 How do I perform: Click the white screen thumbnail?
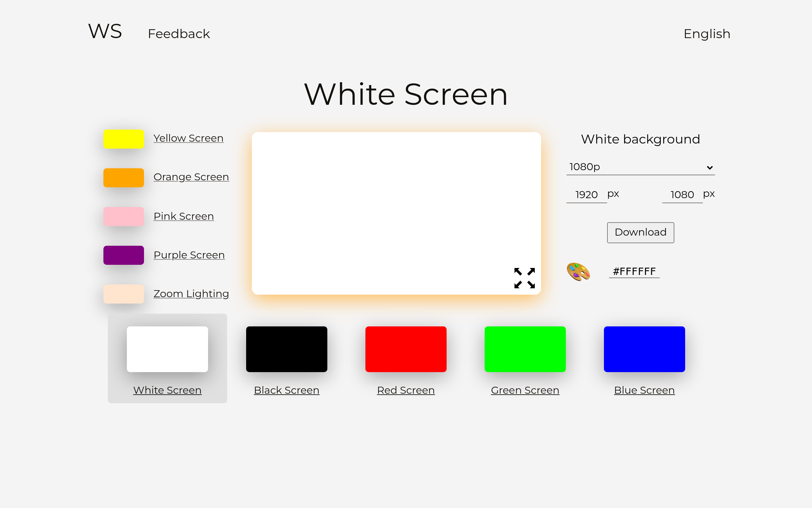coord(167,349)
